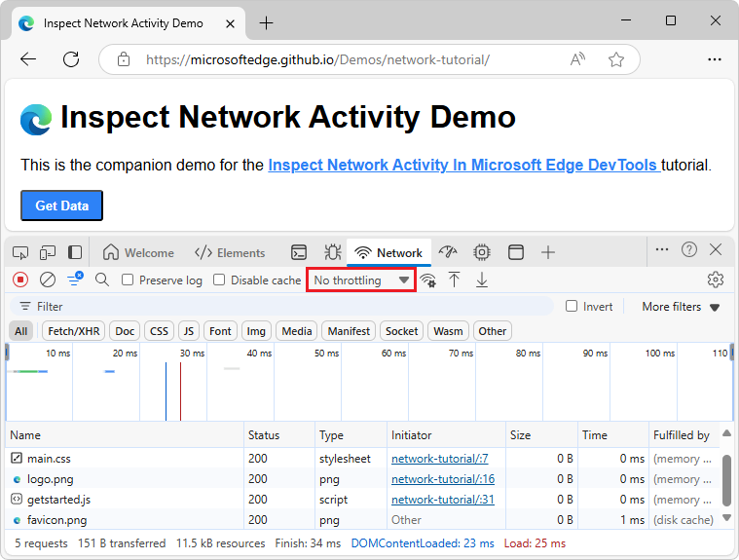
Task: Open the No throttling dropdown
Action: tap(361, 280)
